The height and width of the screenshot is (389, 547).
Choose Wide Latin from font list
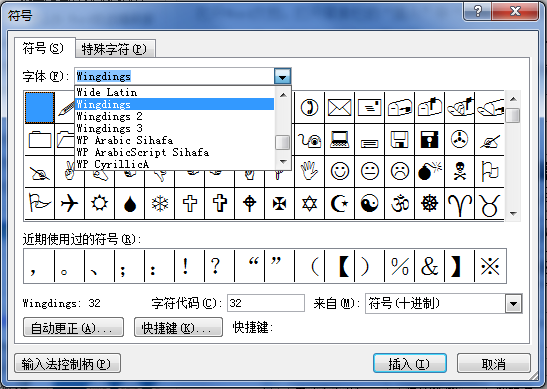point(175,92)
